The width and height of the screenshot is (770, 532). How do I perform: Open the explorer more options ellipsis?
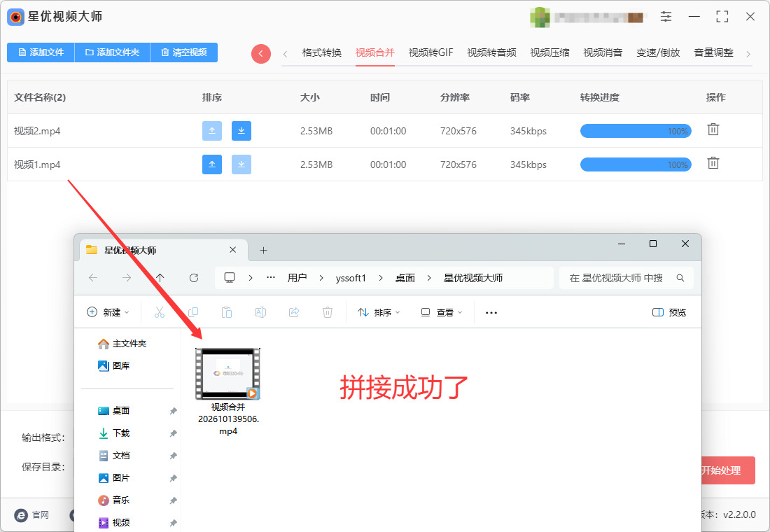(491, 312)
